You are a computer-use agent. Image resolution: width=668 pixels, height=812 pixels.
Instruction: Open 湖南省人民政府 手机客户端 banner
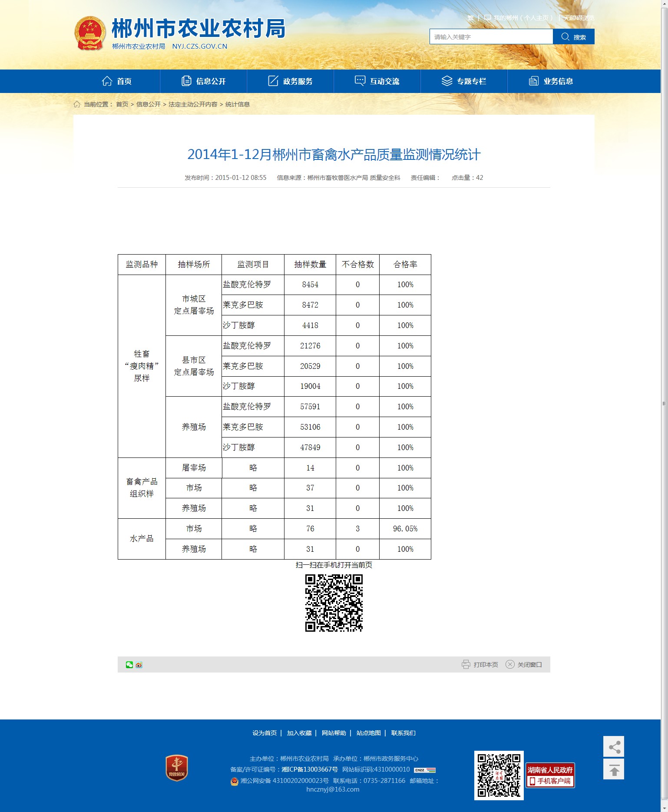[550, 776]
